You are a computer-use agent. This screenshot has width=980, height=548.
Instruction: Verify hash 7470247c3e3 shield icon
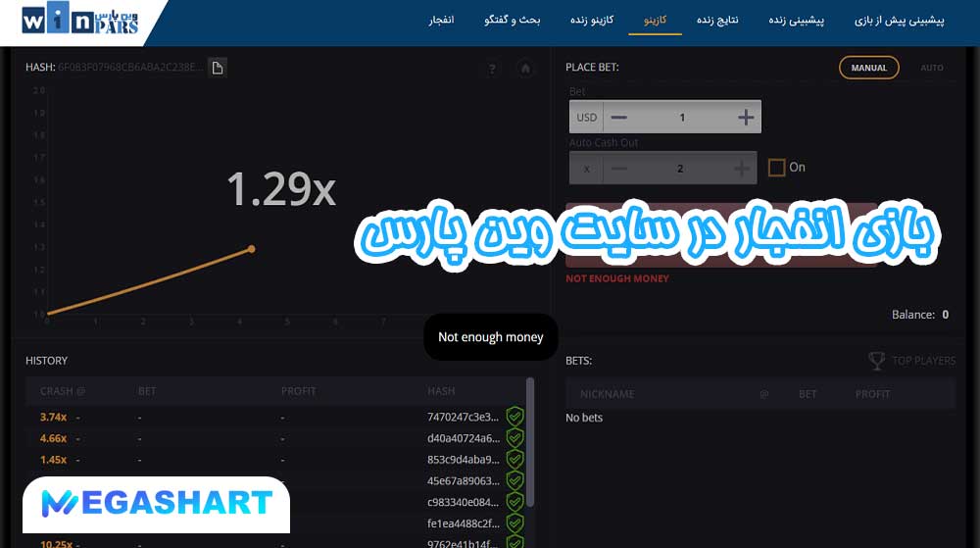[x=515, y=417]
